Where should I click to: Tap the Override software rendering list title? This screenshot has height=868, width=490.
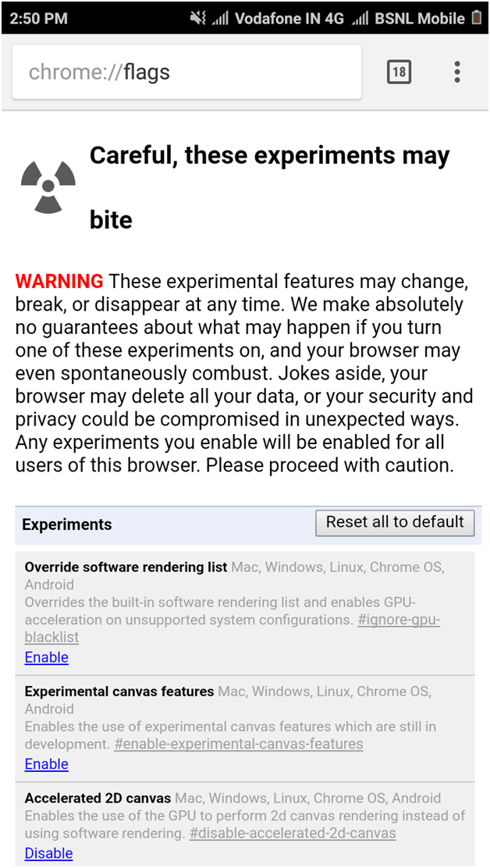point(126,567)
